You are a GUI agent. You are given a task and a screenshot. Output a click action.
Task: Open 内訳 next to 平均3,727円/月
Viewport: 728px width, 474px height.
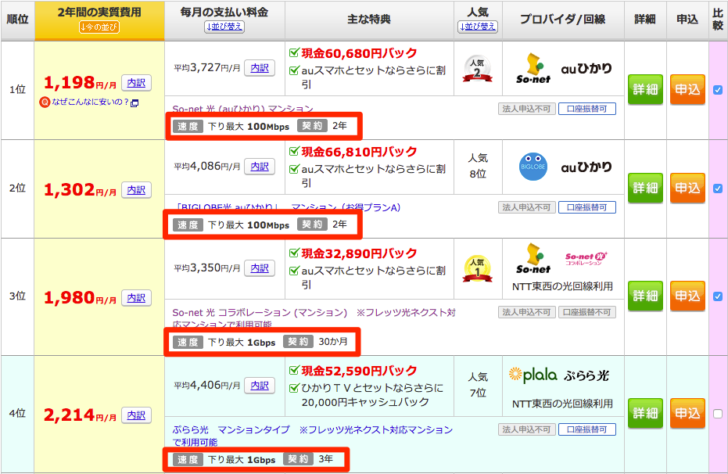pos(260,68)
